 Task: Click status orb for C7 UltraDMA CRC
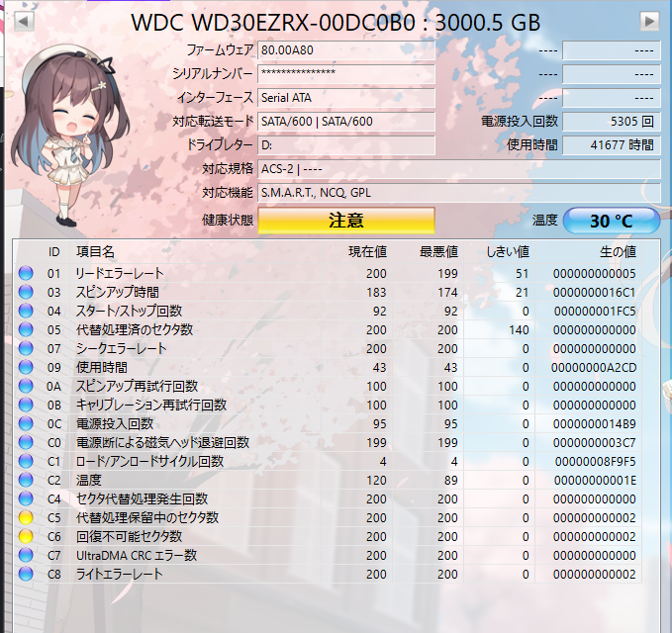pos(26,556)
